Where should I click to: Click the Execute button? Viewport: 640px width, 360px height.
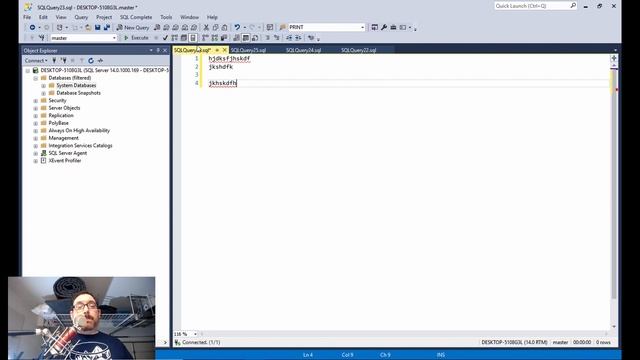[136, 38]
